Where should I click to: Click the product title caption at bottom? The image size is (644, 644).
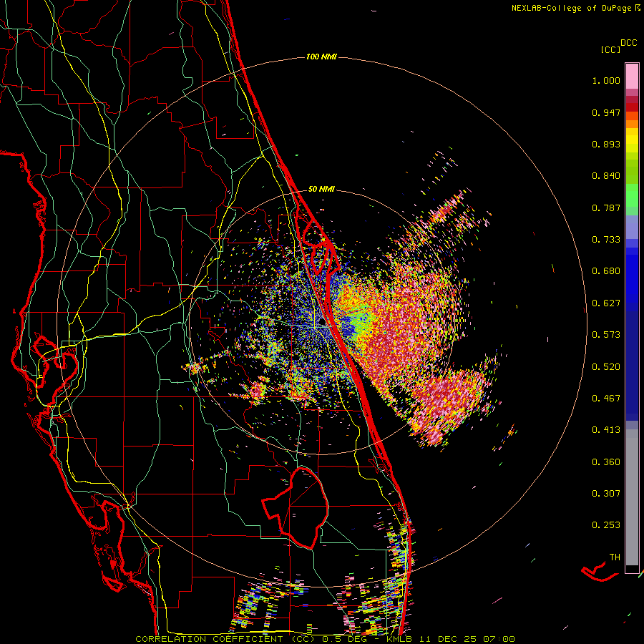click(325, 639)
